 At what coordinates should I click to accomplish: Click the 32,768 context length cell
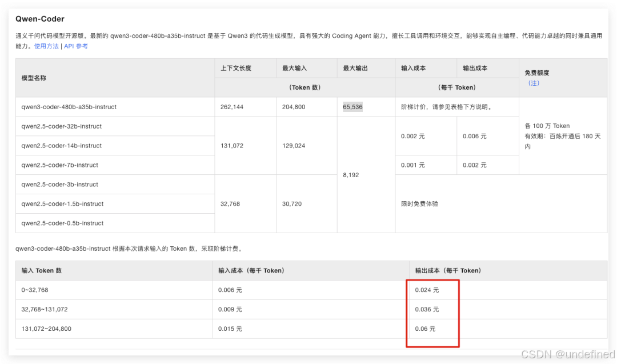230,204
